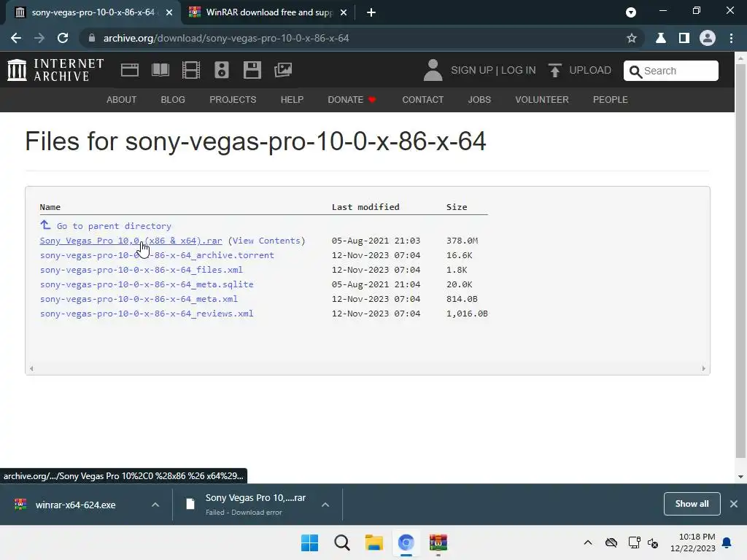Switch to the WinRAR download tab
Viewport: 747px width, 560px height.
click(x=267, y=12)
